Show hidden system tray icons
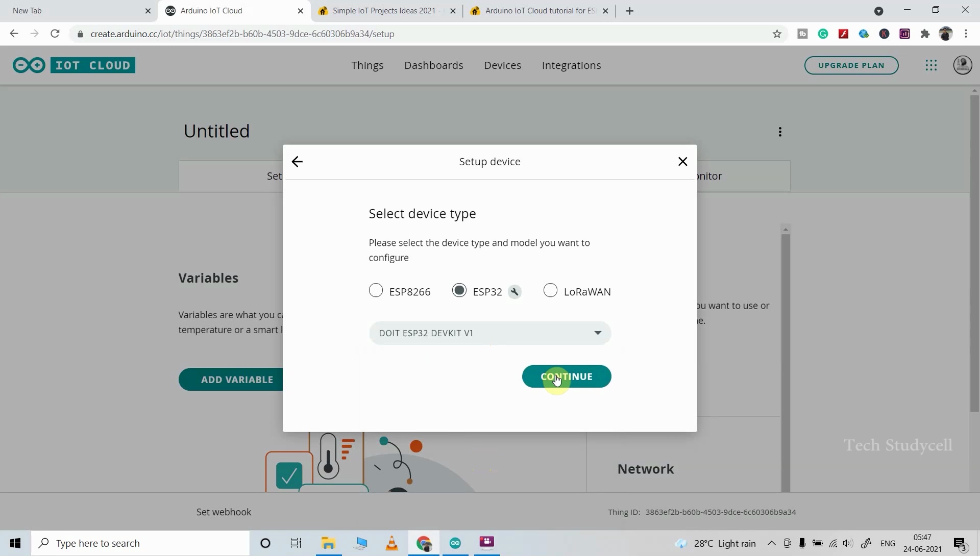 tap(771, 543)
